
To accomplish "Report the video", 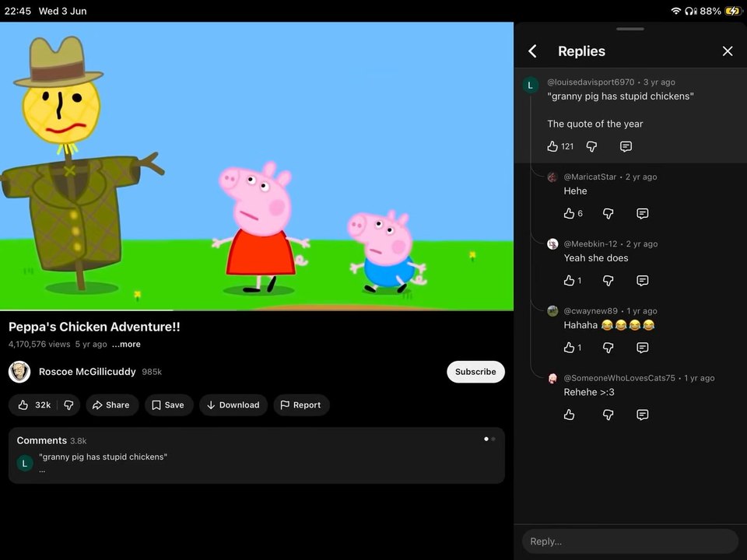I will [301, 404].
